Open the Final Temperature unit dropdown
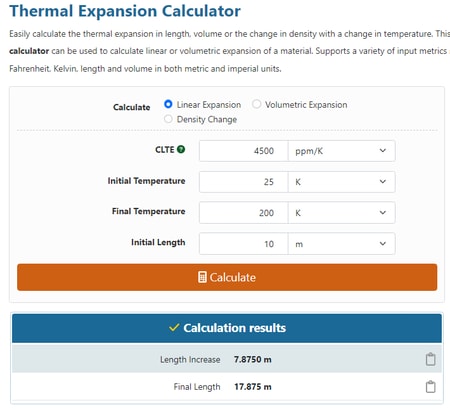 [342, 213]
